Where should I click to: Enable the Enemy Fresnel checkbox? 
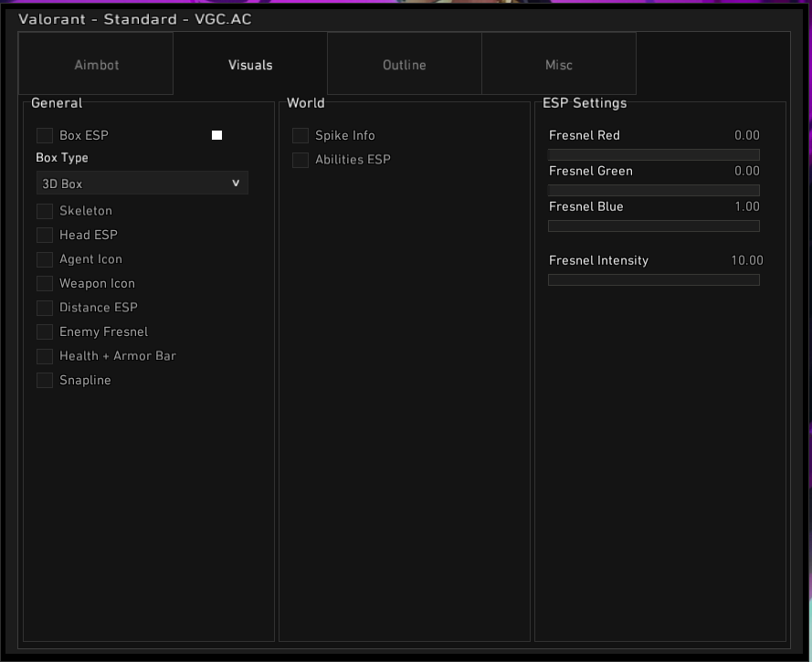[x=45, y=331]
